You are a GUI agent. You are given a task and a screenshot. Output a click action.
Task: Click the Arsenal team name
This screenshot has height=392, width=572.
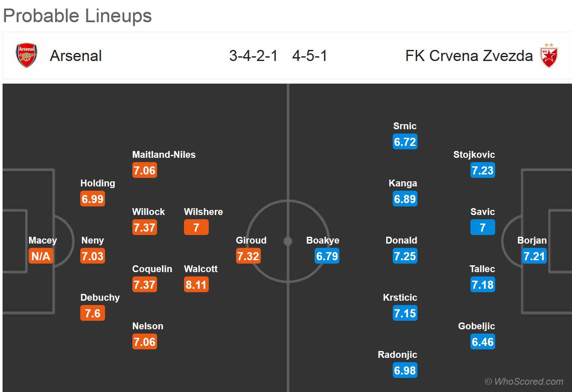point(76,56)
